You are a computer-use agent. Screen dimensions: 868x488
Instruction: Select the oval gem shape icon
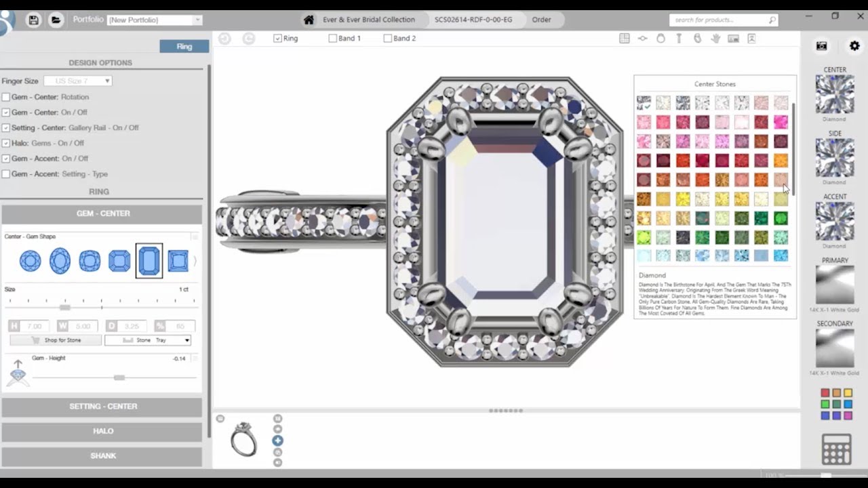pyautogui.click(x=60, y=261)
